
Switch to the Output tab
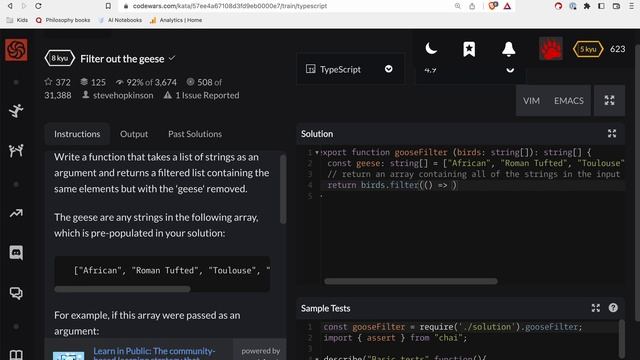134,134
